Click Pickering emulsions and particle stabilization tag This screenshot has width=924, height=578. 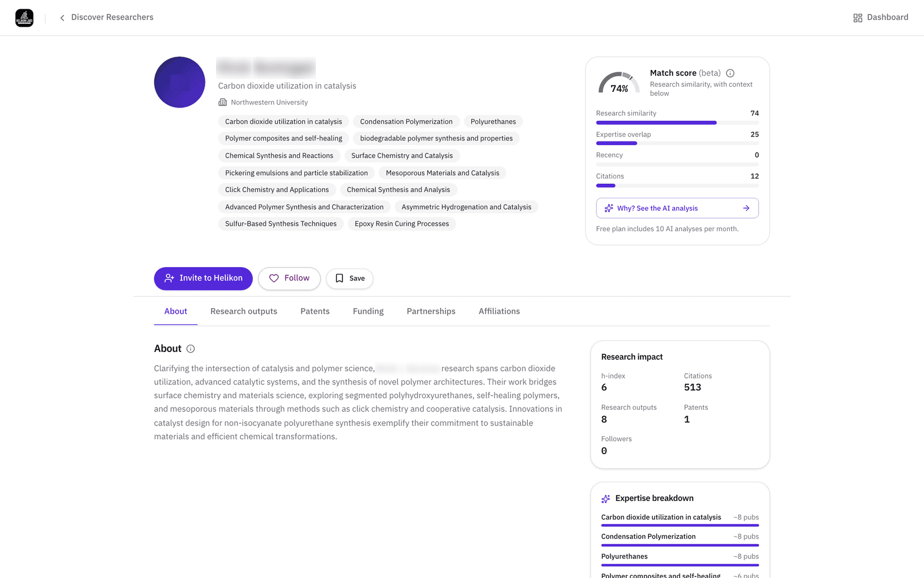[296, 173]
